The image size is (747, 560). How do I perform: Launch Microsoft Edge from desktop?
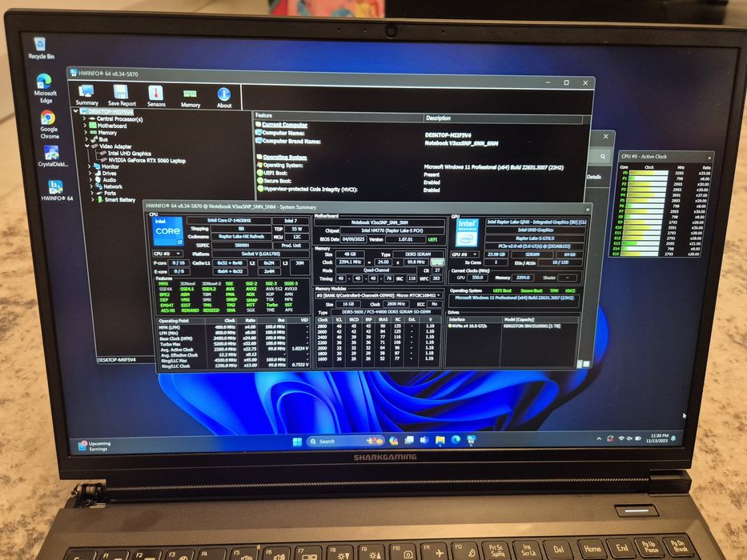pyautogui.click(x=45, y=89)
